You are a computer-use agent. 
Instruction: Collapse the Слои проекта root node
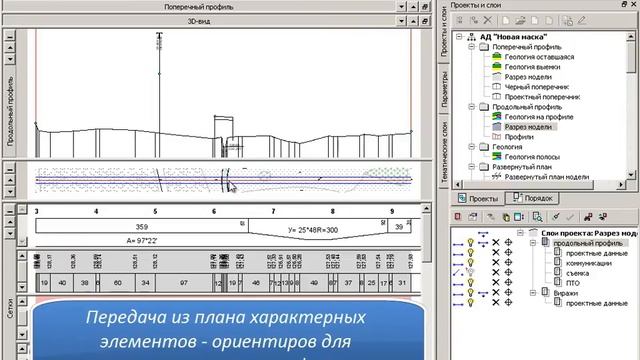(520, 233)
